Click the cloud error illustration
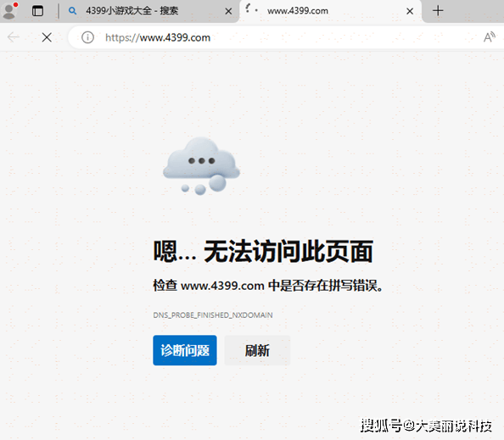Viewport: 504px width, 440px height. 202,165
